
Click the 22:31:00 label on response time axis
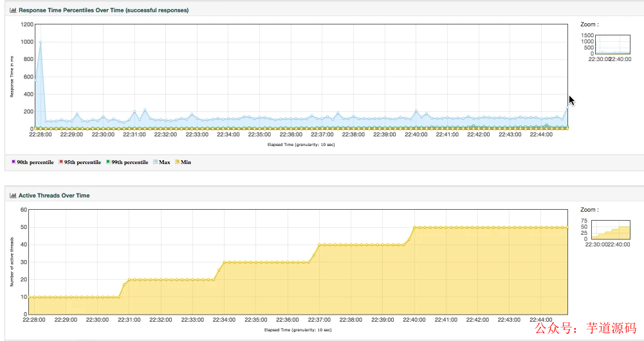[x=134, y=134]
